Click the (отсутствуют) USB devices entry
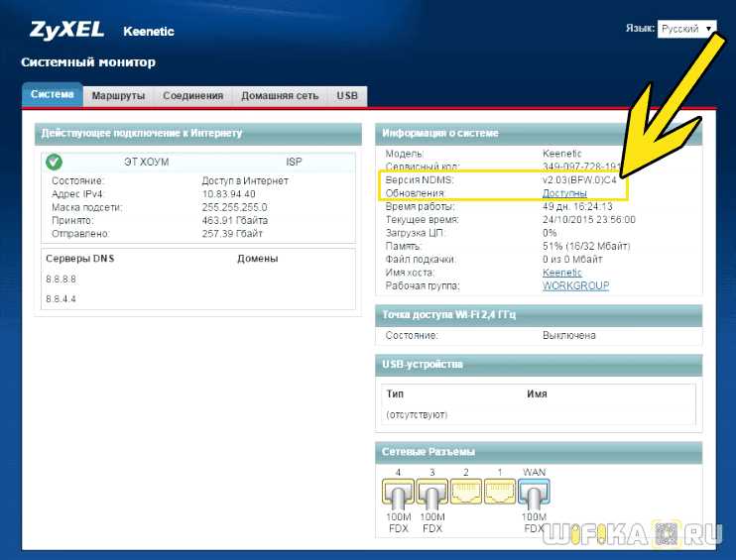The height and width of the screenshot is (560, 736). pyautogui.click(x=417, y=414)
